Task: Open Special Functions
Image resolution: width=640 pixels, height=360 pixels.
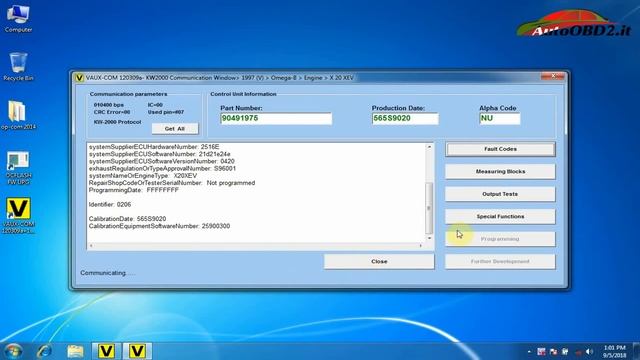Action: pos(500,216)
